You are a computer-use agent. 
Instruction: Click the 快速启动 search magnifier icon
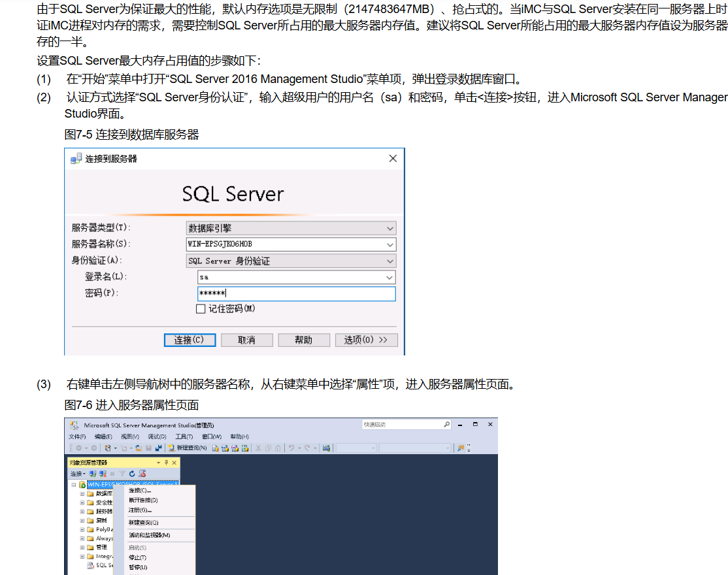click(446, 424)
